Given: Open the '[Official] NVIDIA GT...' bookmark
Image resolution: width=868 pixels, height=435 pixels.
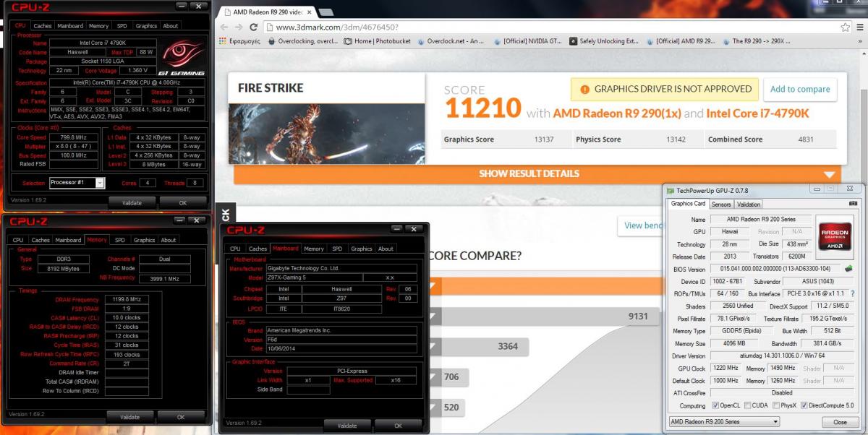Looking at the screenshot, I should [x=528, y=41].
